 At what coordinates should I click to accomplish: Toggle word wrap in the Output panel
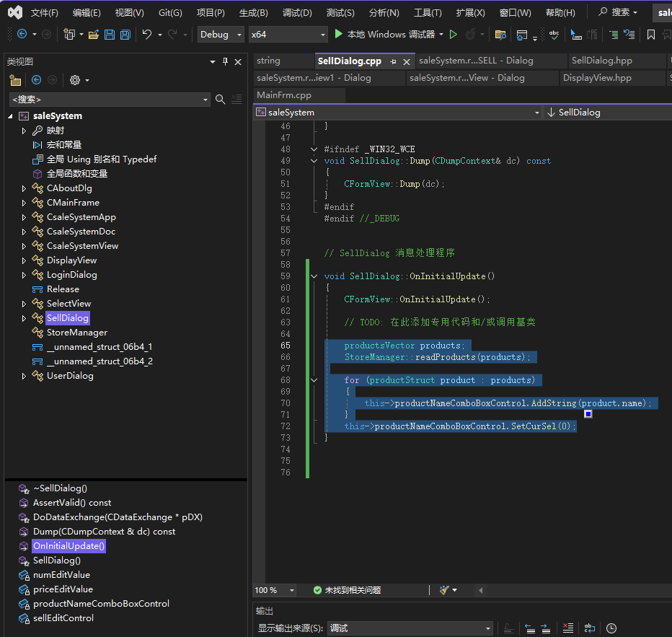[590, 628]
